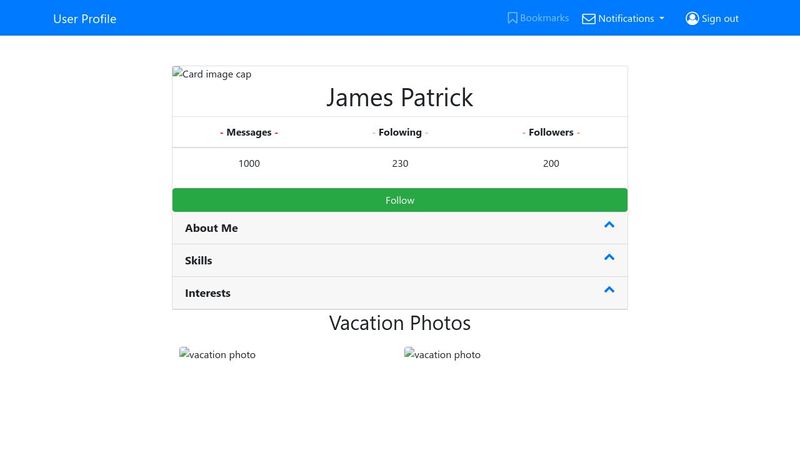The width and height of the screenshot is (800, 450).
Task: Click the Messages column header
Action: coord(249,133)
